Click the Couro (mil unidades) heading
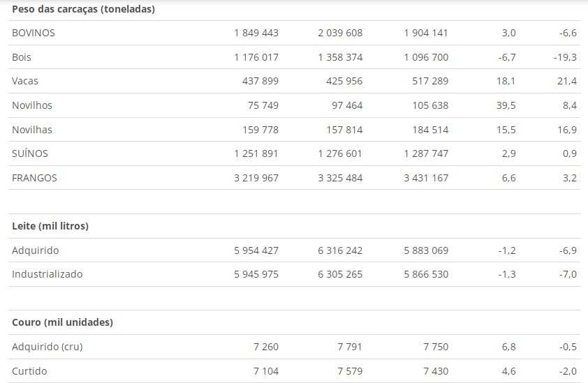This screenshot has width=588, height=383. [62, 322]
